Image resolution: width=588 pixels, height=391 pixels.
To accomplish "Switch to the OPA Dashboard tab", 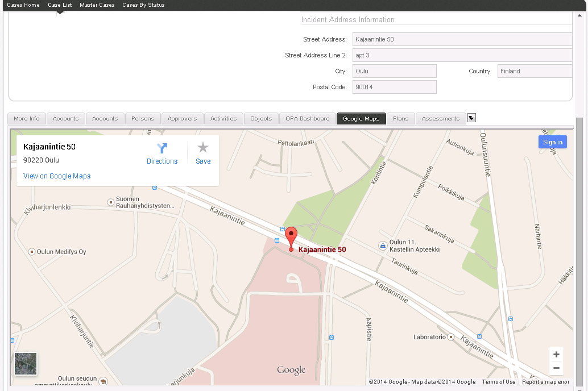I will coord(307,118).
